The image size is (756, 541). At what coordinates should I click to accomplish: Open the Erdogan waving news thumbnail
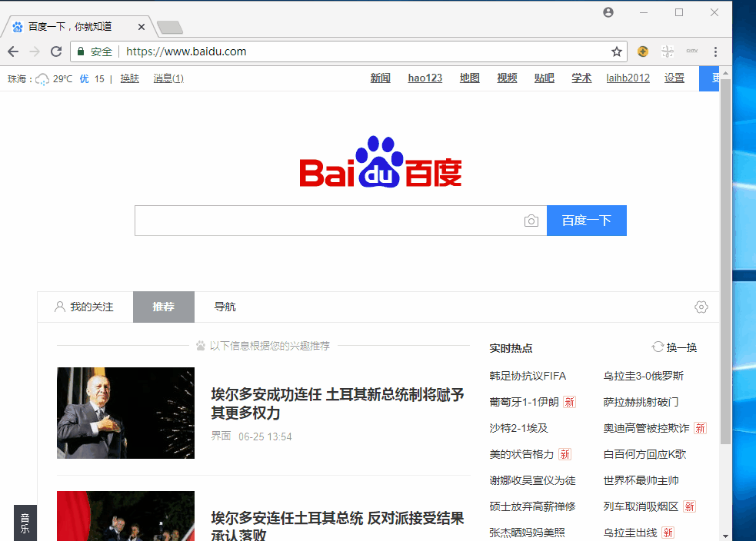coord(126,413)
